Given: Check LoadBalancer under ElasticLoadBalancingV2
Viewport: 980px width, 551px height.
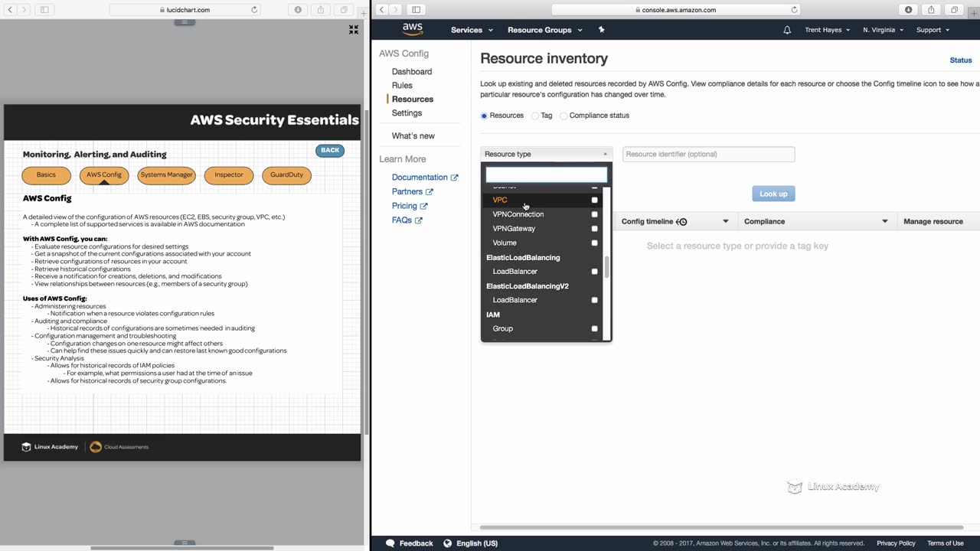Looking at the screenshot, I should click(594, 300).
